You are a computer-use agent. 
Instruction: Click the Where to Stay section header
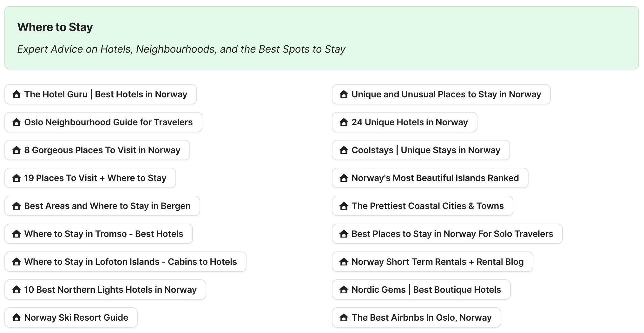click(55, 27)
